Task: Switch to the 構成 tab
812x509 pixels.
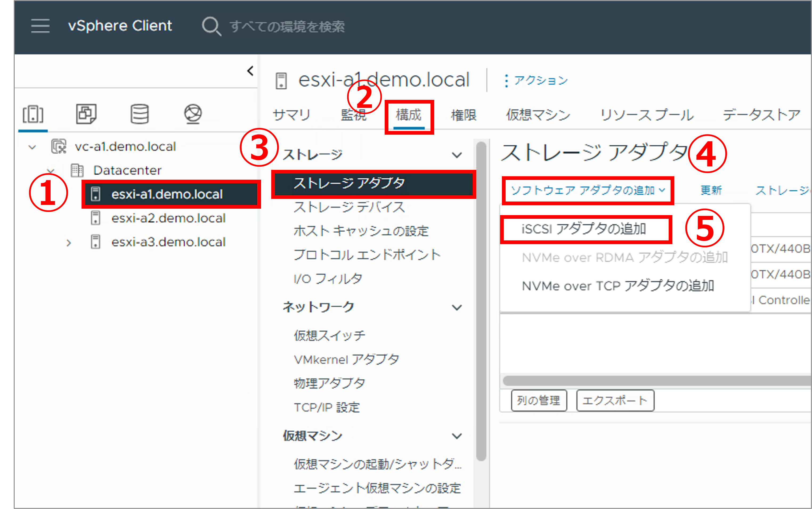Action: pos(408,115)
